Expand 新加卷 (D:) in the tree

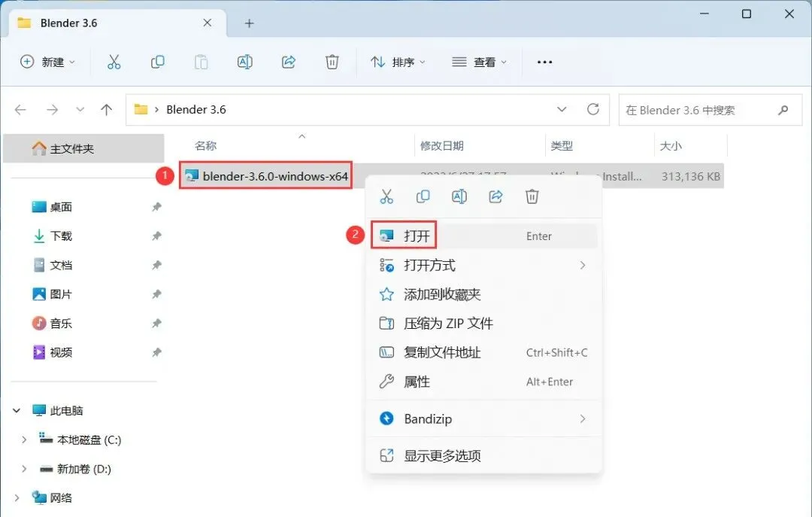click(x=24, y=469)
